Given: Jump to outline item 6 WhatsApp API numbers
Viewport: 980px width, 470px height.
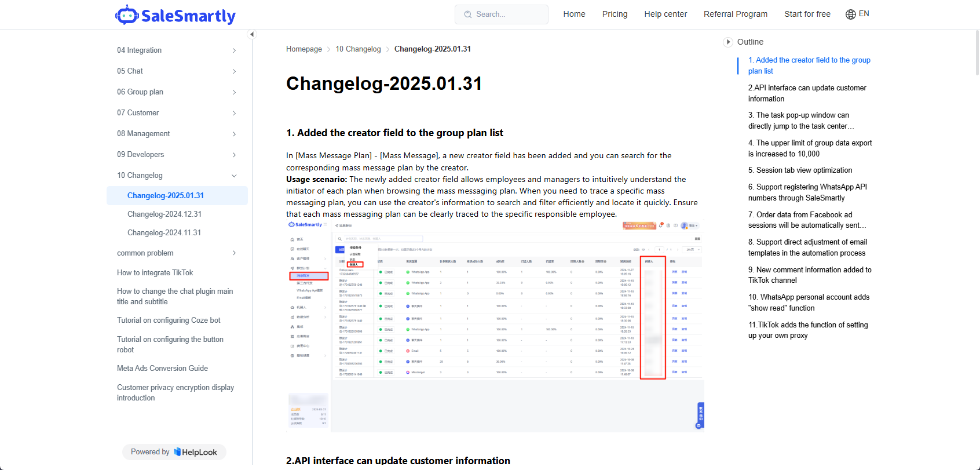Looking at the screenshot, I should (x=807, y=192).
